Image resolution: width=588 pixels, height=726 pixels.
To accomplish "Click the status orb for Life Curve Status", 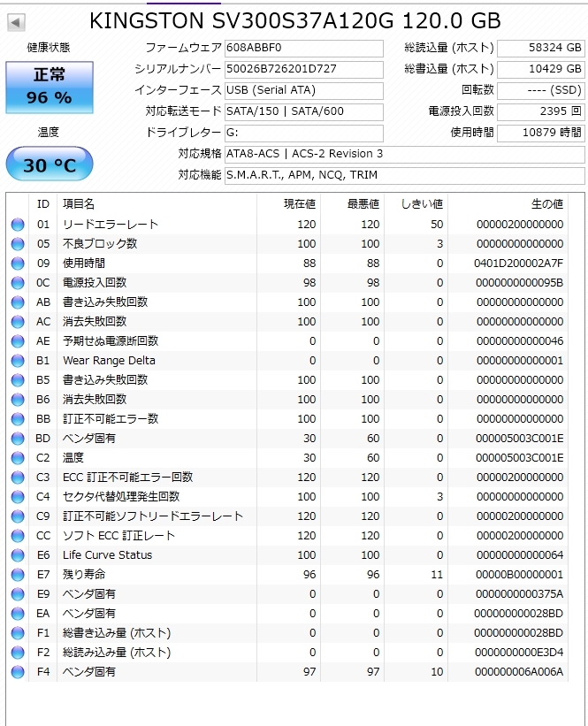I will pyautogui.click(x=18, y=555).
